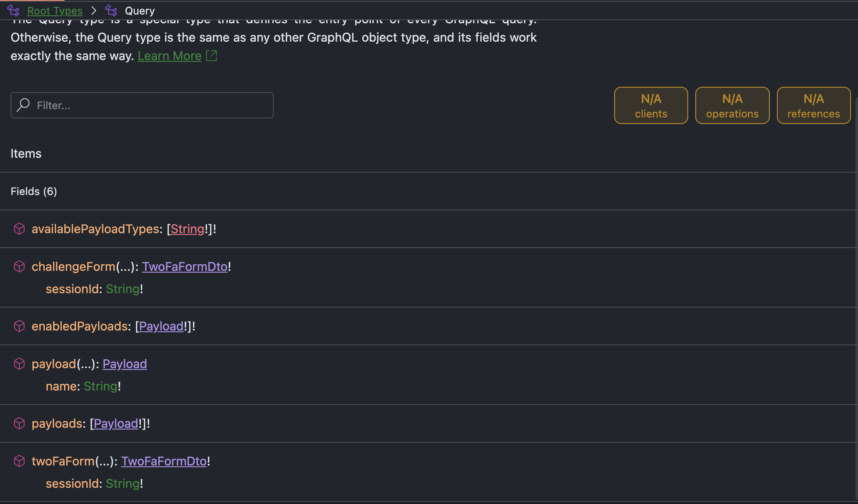Click the cube icon beside payload(...) field
Screen dimensions: 858x504
pos(19,364)
